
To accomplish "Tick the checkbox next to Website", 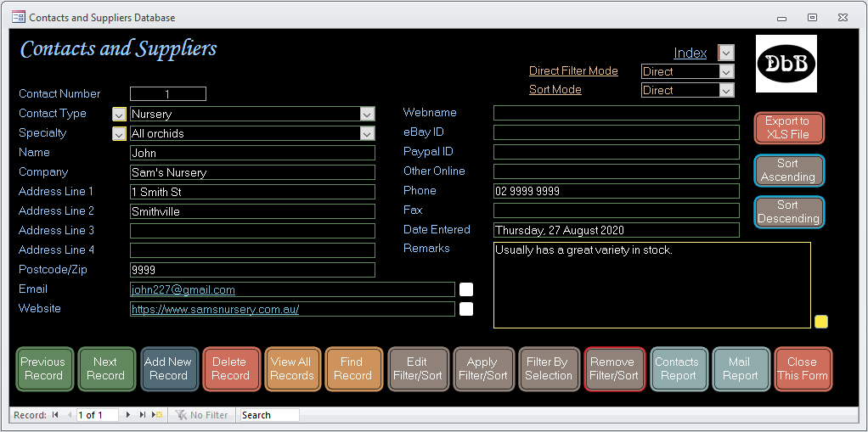I will click(x=466, y=309).
